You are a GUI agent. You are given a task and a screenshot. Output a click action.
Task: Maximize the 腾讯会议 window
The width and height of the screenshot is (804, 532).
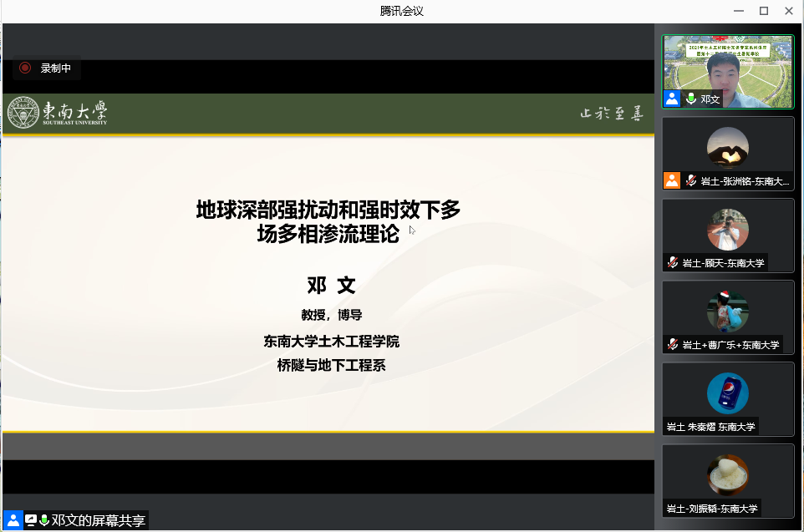[763, 11]
